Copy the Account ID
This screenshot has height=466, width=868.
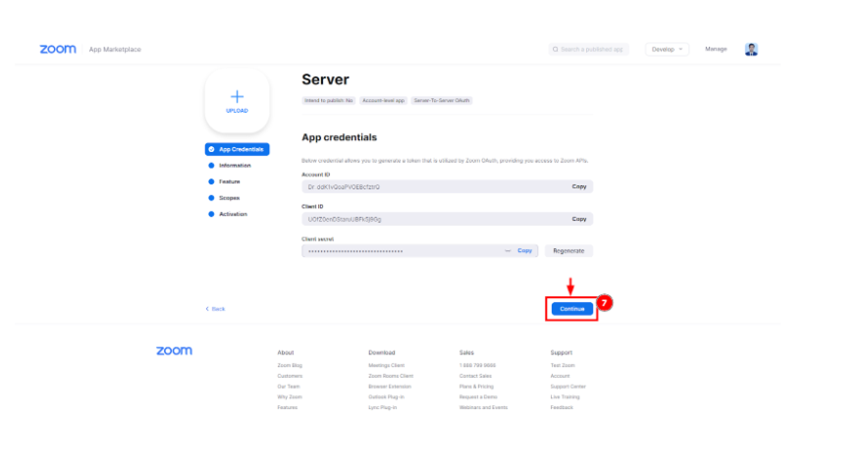pyautogui.click(x=578, y=186)
